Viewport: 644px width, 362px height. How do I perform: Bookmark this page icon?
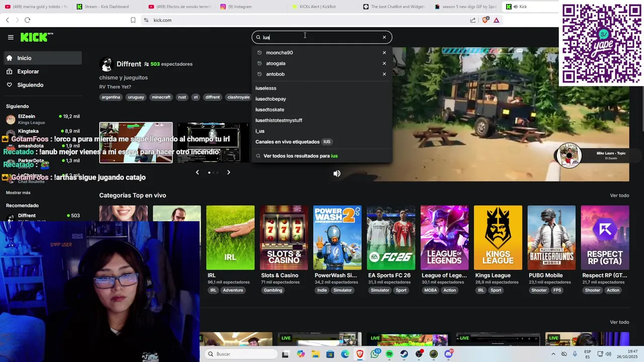click(x=133, y=20)
